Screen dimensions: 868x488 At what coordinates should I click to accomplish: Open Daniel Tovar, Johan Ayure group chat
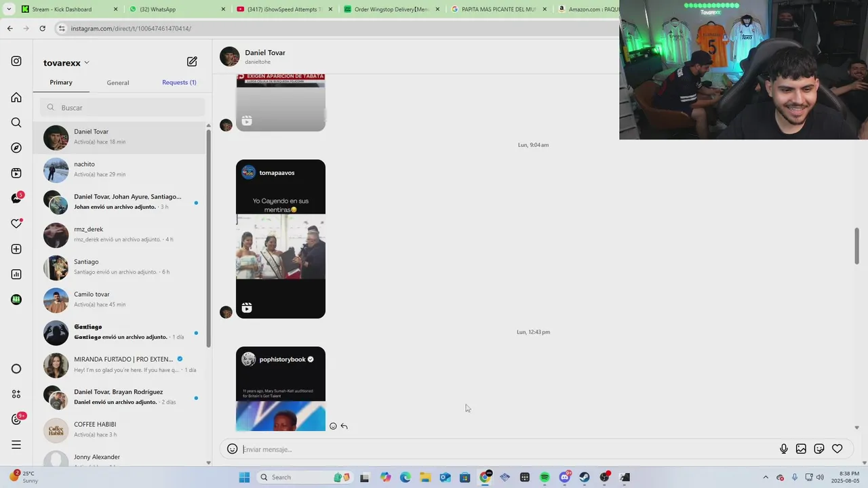[121, 203]
